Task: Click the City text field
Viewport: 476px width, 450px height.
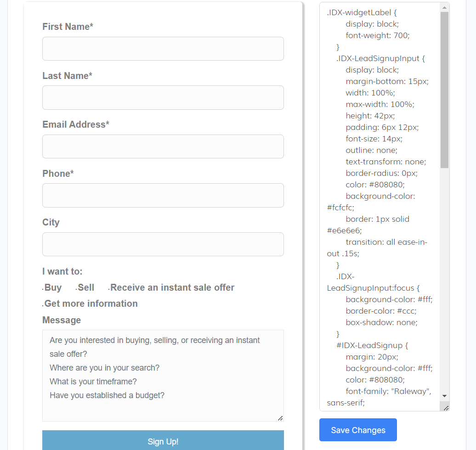Action: tap(163, 244)
